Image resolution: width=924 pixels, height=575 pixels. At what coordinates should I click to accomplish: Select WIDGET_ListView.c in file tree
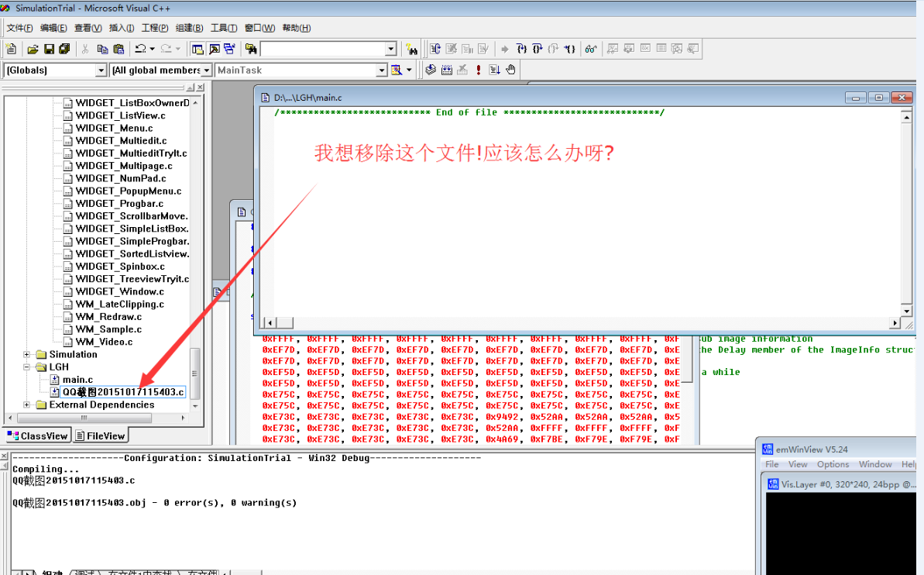tap(120, 115)
